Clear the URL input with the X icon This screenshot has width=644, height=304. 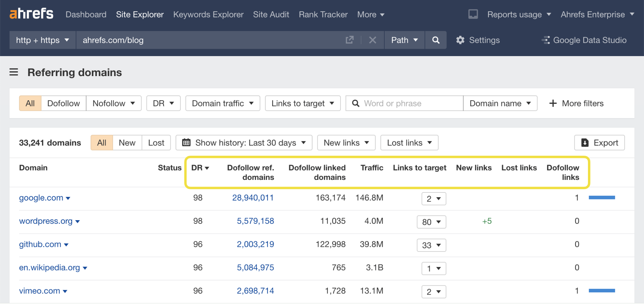(373, 40)
